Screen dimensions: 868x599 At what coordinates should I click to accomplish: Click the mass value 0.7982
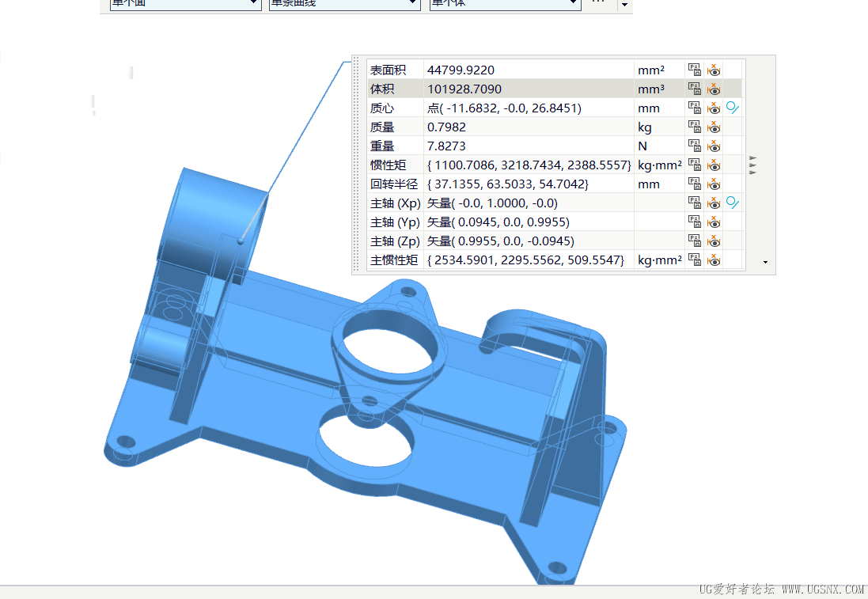446,127
